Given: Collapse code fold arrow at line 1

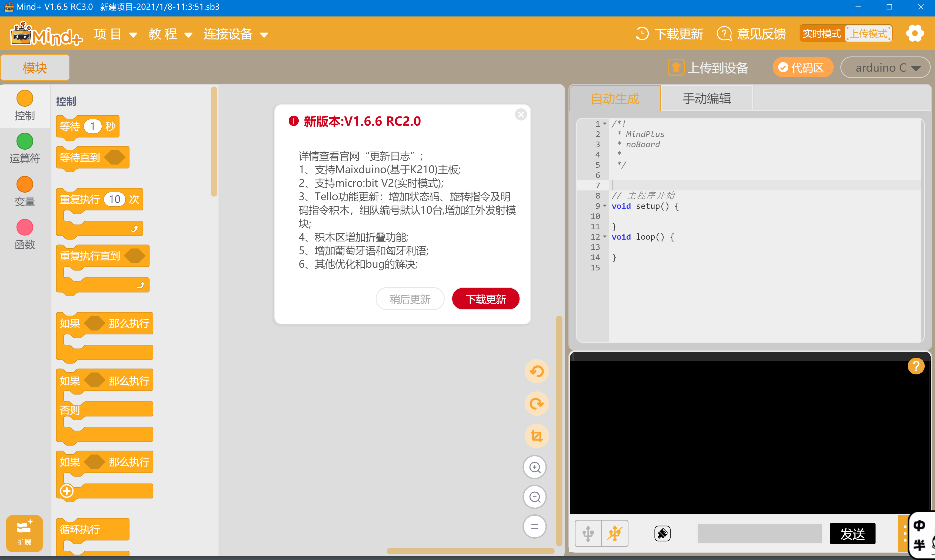Looking at the screenshot, I should 605,124.
